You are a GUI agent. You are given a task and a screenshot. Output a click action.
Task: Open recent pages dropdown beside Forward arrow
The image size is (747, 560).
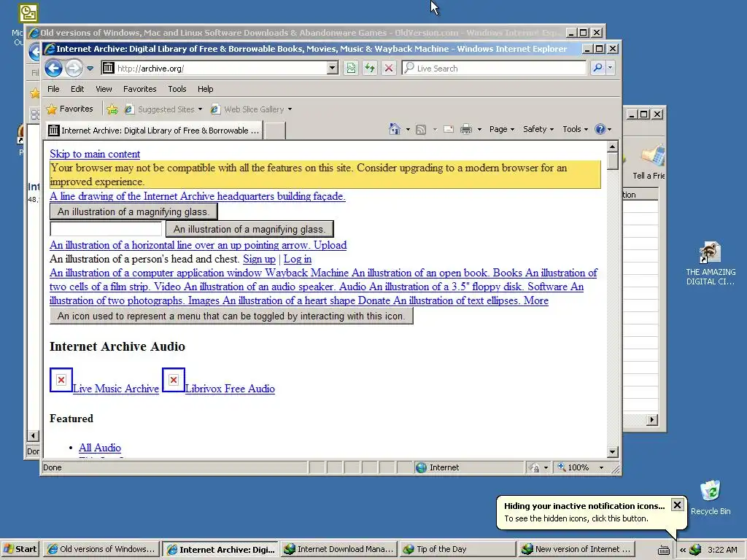pyautogui.click(x=90, y=68)
